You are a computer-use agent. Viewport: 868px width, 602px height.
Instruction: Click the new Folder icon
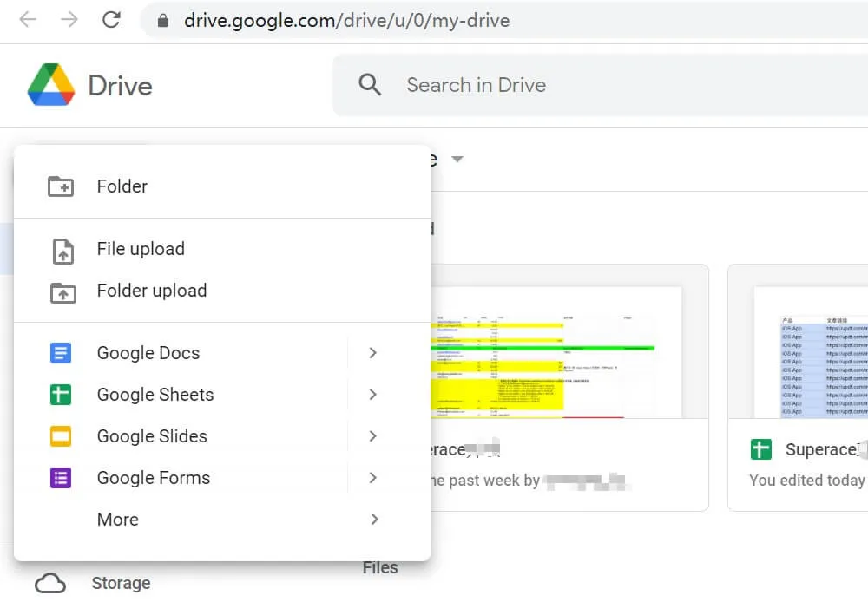[61, 186]
